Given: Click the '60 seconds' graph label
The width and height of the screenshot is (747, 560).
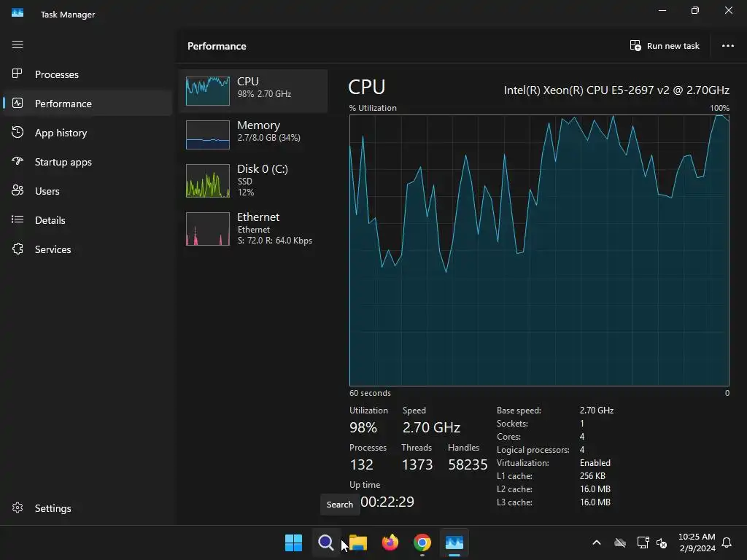Looking at the screenshot, I should 370,393.
